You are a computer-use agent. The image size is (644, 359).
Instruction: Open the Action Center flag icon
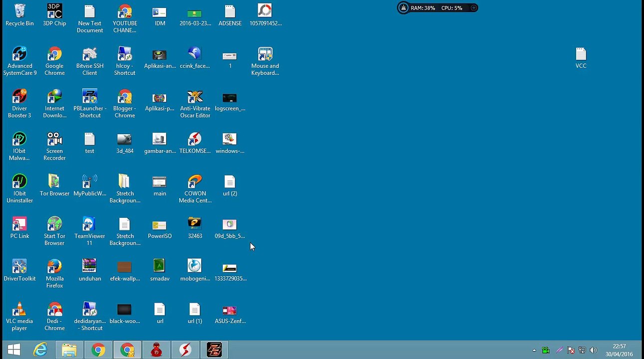coord(571,351)
